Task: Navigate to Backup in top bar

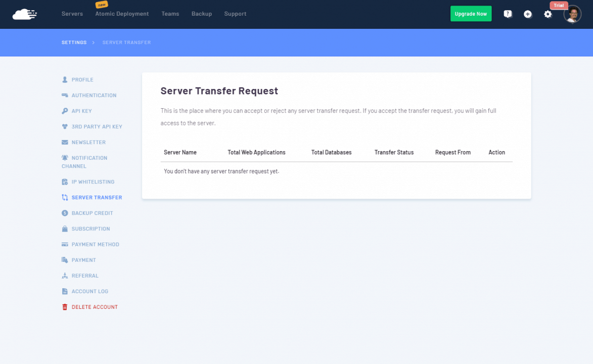Action: (202, 14)
